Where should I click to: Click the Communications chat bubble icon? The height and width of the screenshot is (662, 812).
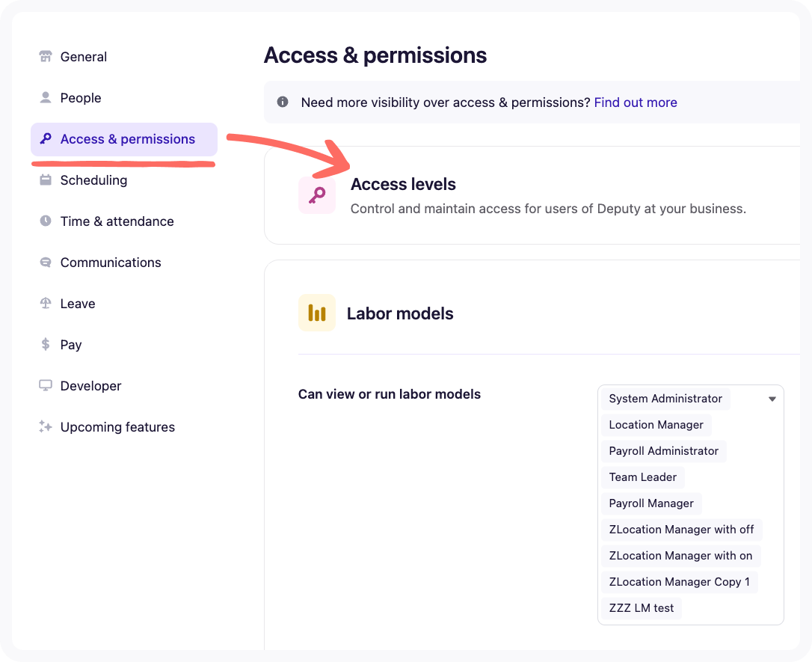45,262
